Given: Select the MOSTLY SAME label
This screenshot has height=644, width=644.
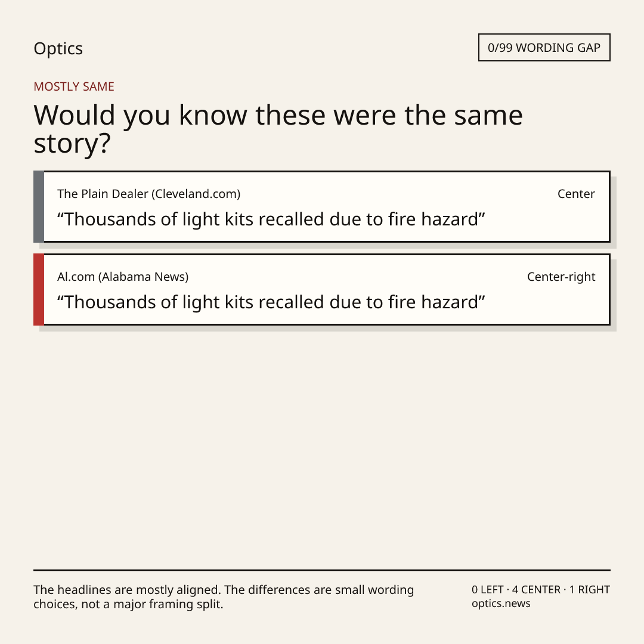Looking at the screenshot, I should click(74, 86).
